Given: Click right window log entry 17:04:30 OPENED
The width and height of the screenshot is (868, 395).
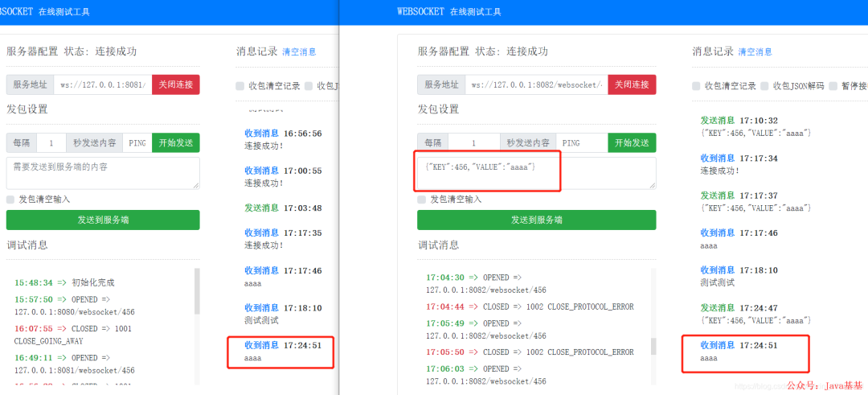Looking at the screenshot, I should pos(486,283).
